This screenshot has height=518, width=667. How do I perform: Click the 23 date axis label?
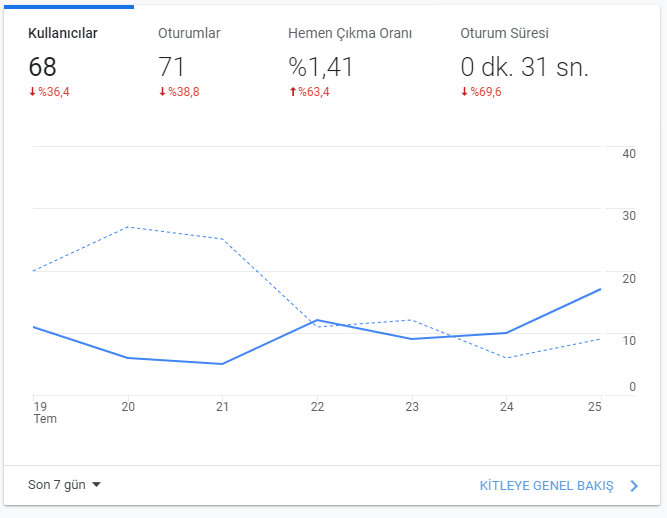coord(412,407)
